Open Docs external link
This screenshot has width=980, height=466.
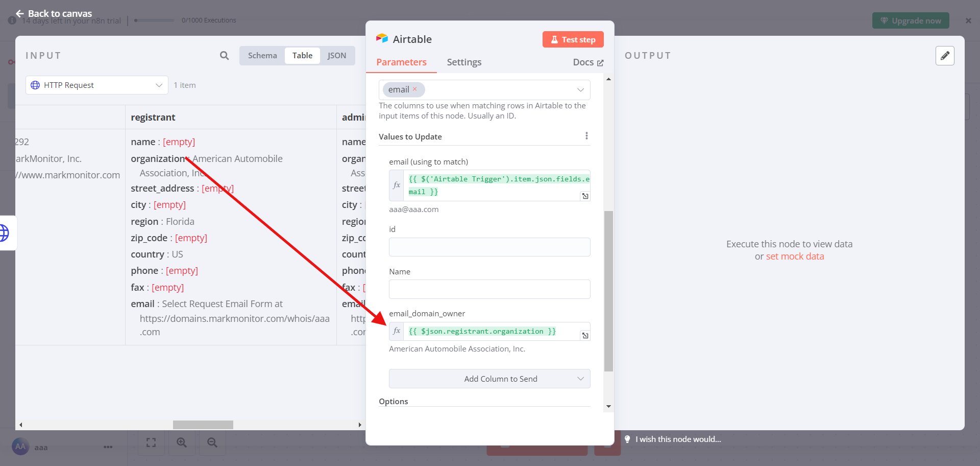click(x=588, y=62)
